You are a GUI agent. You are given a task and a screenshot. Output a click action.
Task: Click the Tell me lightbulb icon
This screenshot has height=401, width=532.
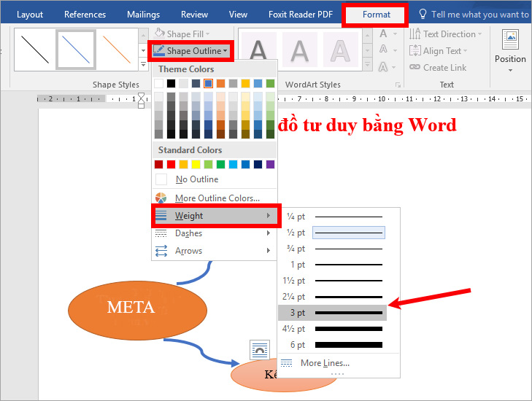(423, 15)
